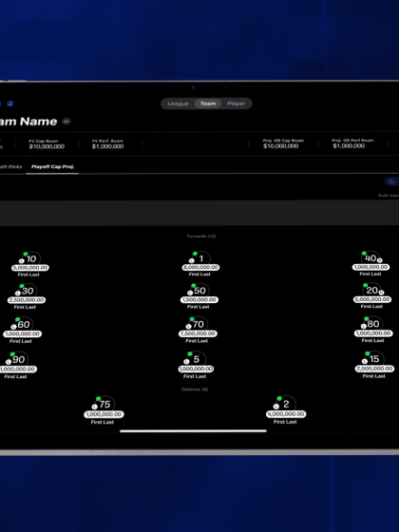
Task: Select player number 5 circle
Action: tap(198, 359)
